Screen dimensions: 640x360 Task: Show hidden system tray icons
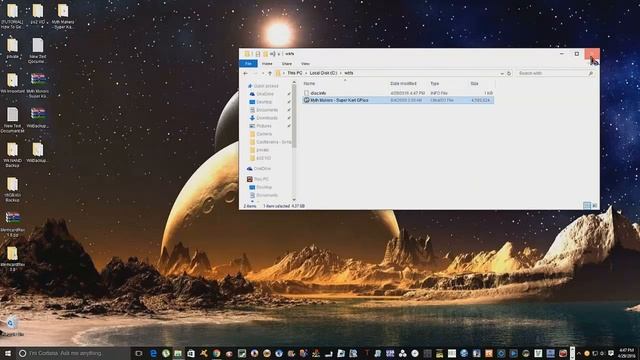[578, 353]
